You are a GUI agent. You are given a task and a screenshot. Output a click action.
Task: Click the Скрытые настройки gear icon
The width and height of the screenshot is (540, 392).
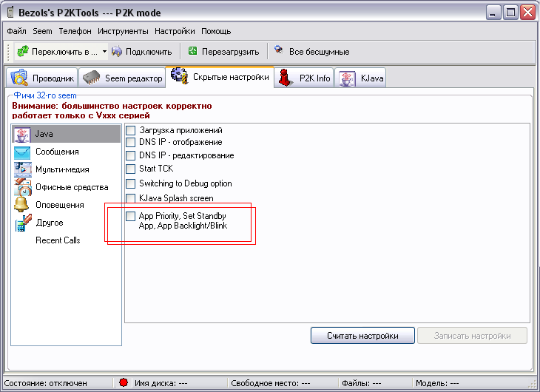click(x=180, y=75)
